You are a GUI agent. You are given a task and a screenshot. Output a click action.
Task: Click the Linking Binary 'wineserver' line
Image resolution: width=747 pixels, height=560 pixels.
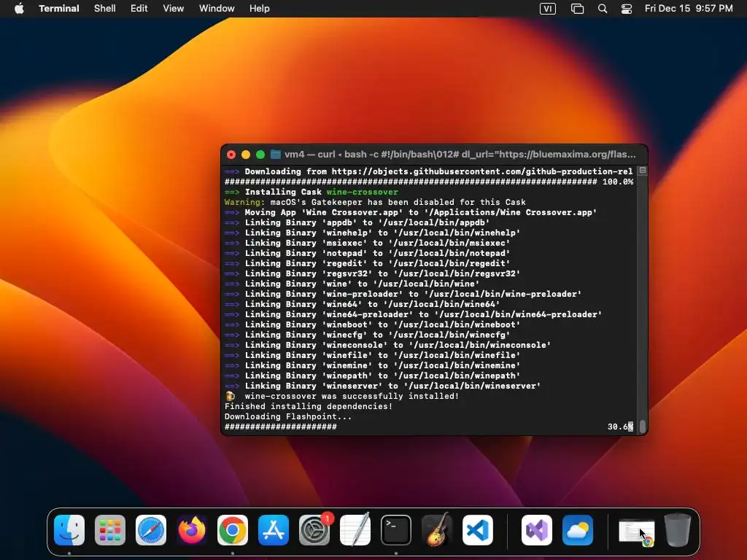click(382, 386)
